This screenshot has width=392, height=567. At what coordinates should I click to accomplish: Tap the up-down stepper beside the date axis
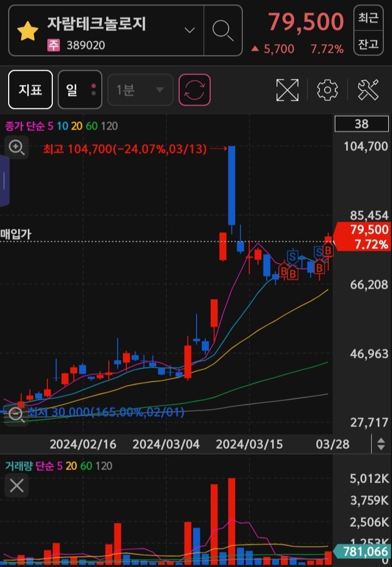381,444
